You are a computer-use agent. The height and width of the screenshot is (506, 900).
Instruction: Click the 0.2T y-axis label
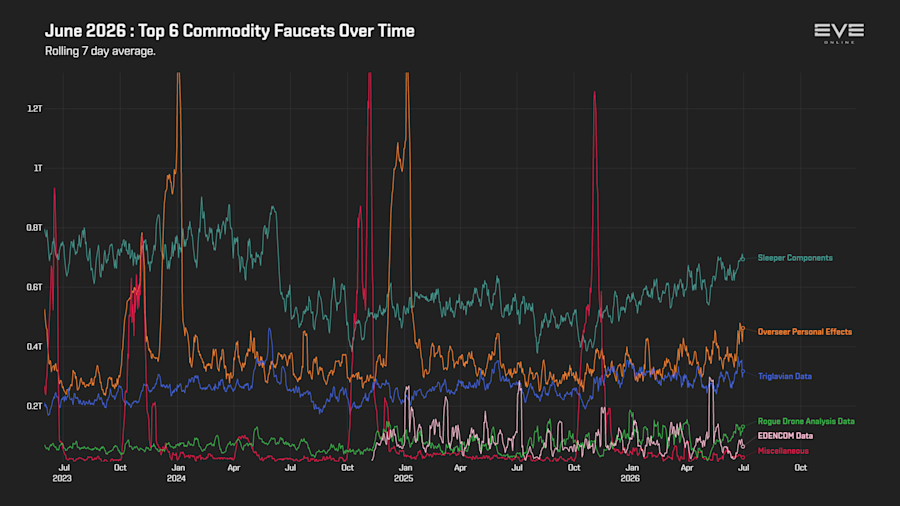34,406
